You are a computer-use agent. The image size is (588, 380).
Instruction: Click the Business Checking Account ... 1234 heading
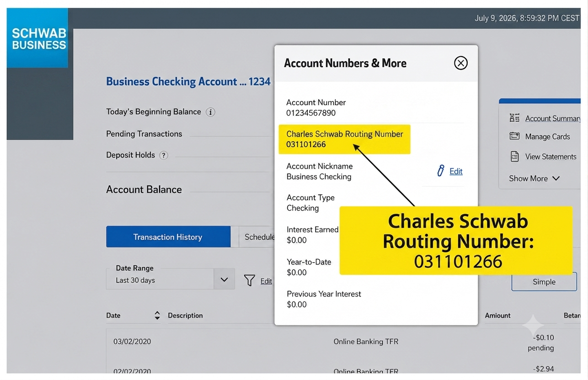click(188, 82)
